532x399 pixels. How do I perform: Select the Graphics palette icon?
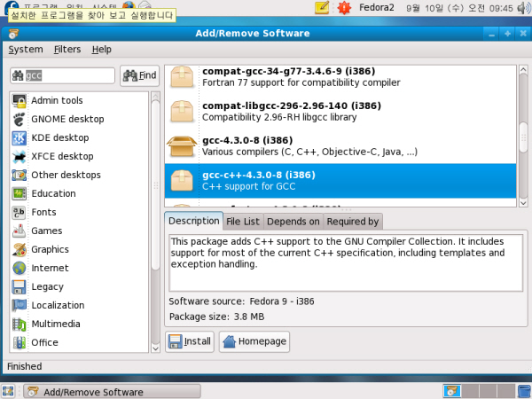pyautogui.click(x=19, y=250)
